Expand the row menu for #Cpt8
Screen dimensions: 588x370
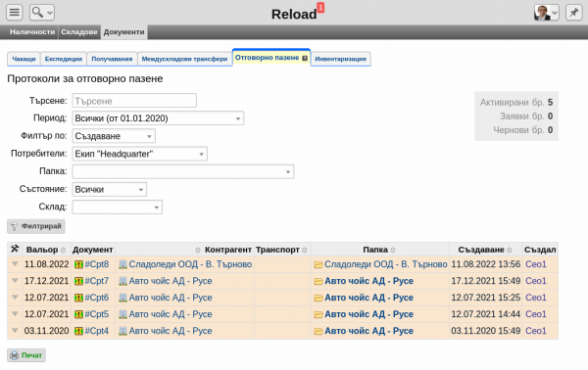[15, 264]
